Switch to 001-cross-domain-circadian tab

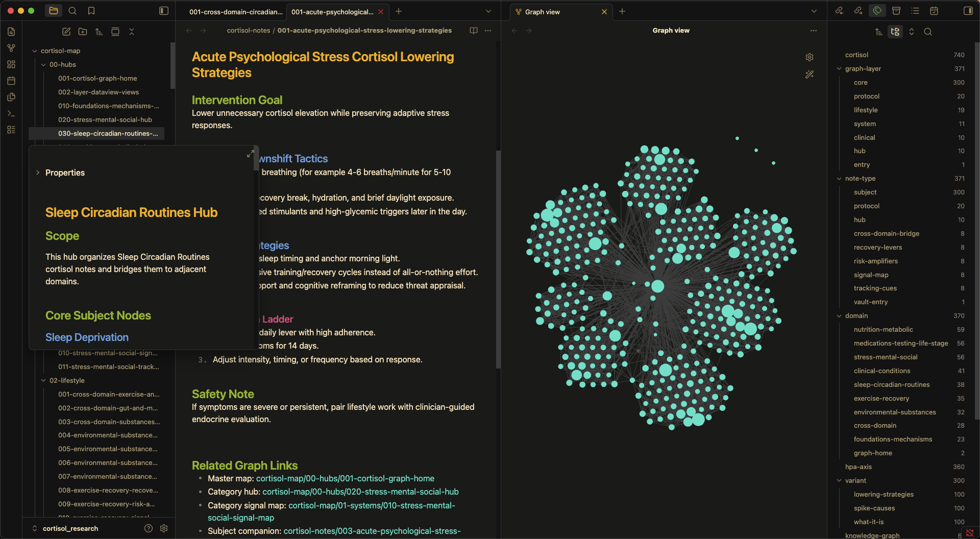tap(235, 12)
